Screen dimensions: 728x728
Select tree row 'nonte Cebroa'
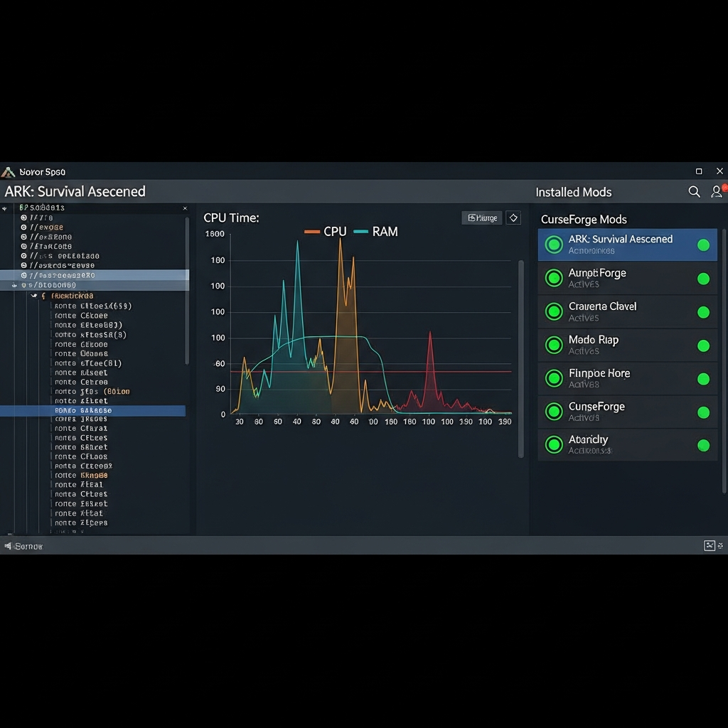point(81,382)
